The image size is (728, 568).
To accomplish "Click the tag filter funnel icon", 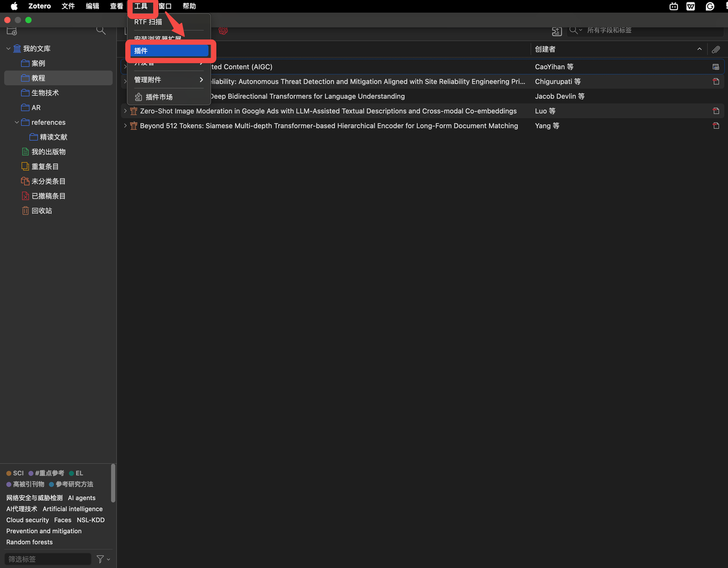I will pos(100,559).
